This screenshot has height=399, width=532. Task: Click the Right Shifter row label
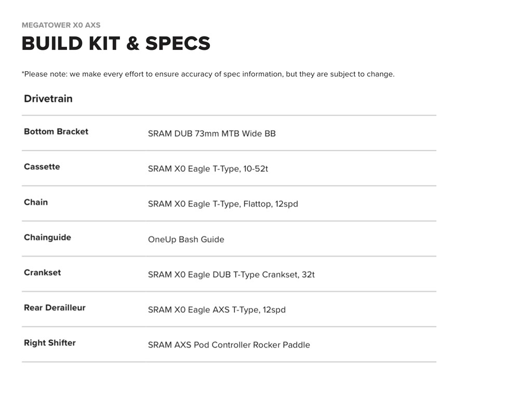pos(50,343)
